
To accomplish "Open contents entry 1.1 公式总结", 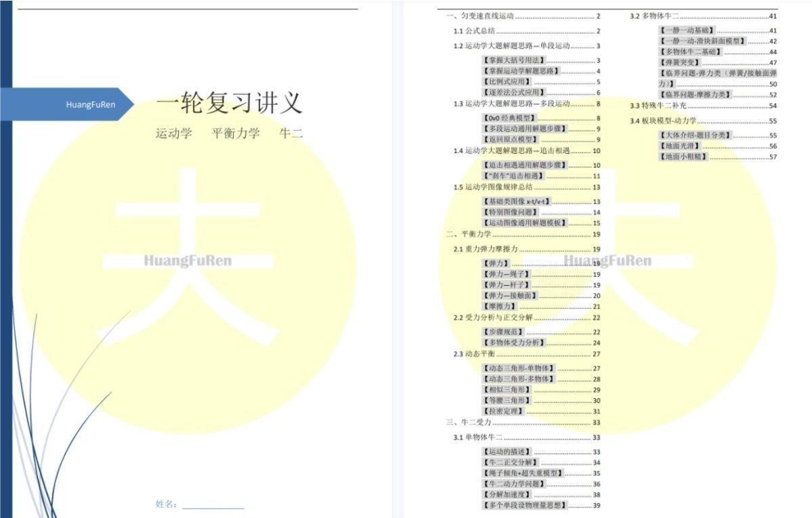I will (x=527, y=31).
